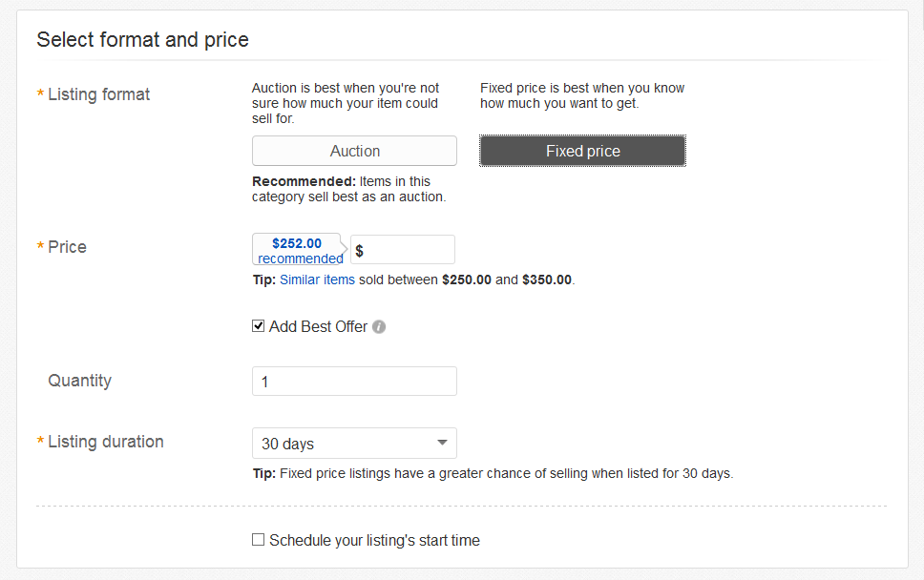The width and height of the screenshot is (924, 580).
Task: Uncheck the Add Best Offer checkbox
Action: (258, 325)
